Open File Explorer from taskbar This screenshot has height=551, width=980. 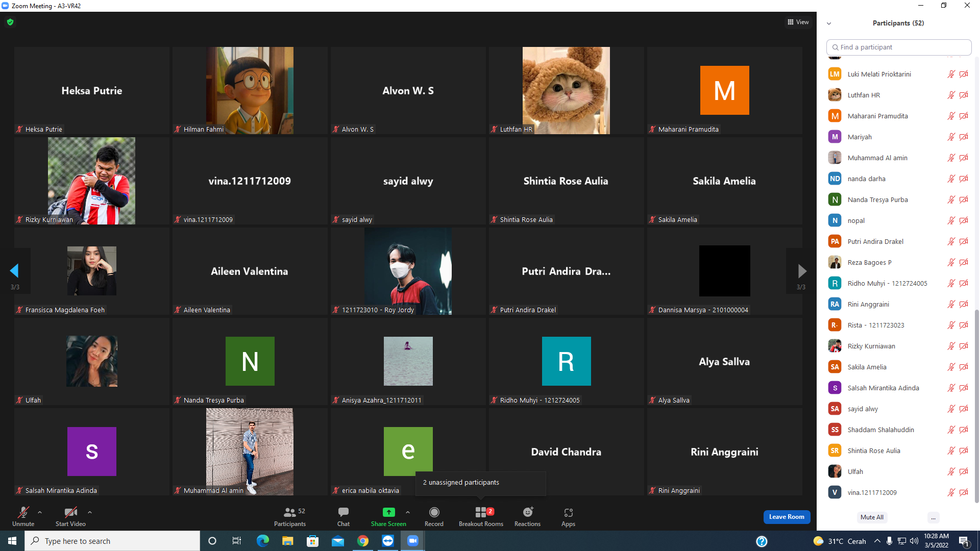[x=287, y=541]
